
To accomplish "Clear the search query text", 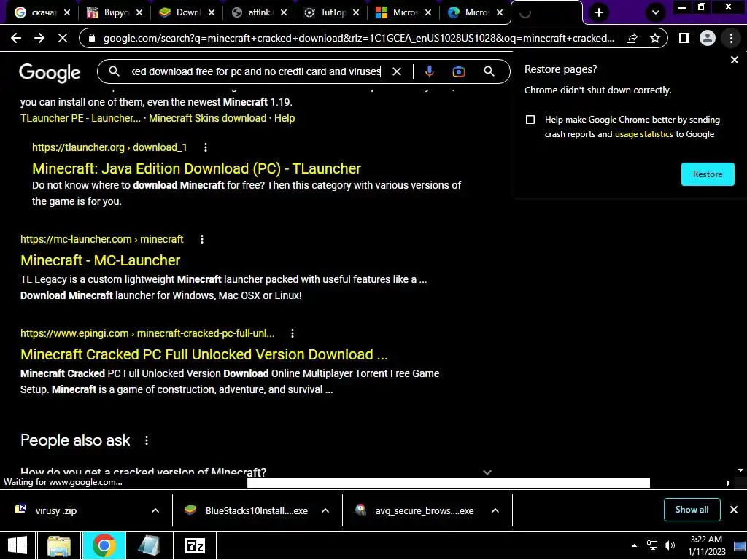I will (x=396, y=71).
